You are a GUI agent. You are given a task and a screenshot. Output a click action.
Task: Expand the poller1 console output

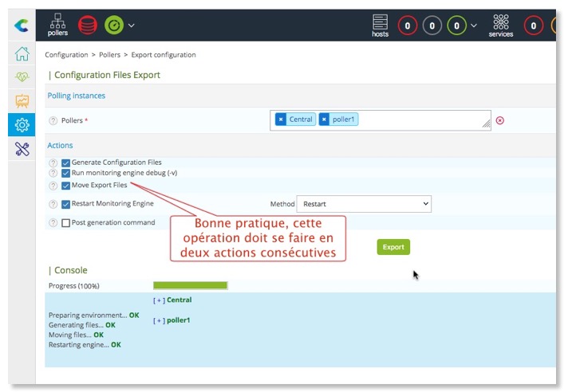point(159,320)
